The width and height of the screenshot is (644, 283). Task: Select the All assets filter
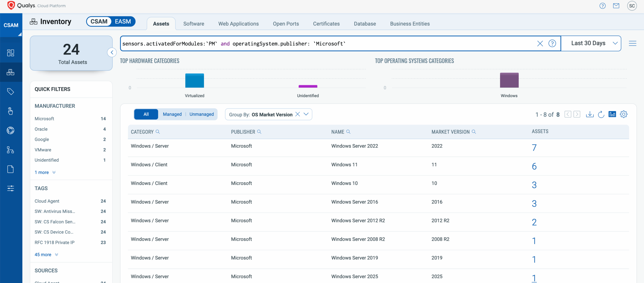[146, 114]
